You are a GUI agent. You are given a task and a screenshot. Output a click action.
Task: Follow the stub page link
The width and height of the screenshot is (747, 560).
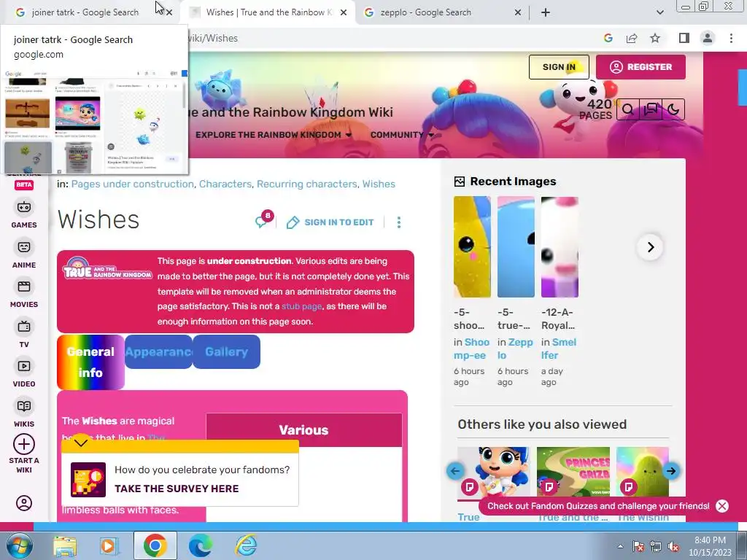coord(301,306)
